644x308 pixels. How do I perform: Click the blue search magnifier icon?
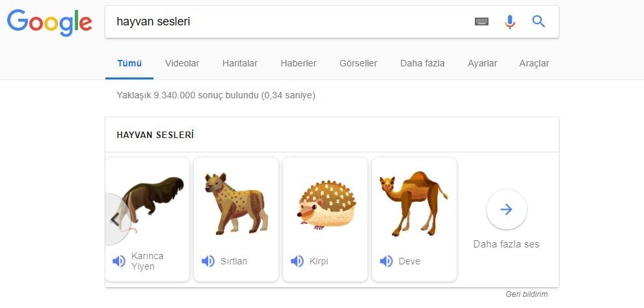pyautogui.click(x=539, y=21)
